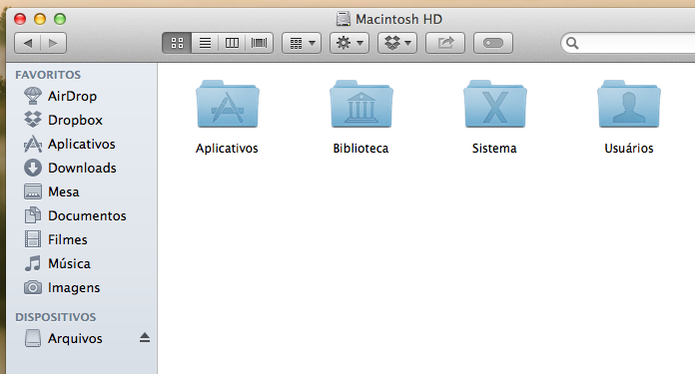Switch to icon view mode

coord(177,43)
